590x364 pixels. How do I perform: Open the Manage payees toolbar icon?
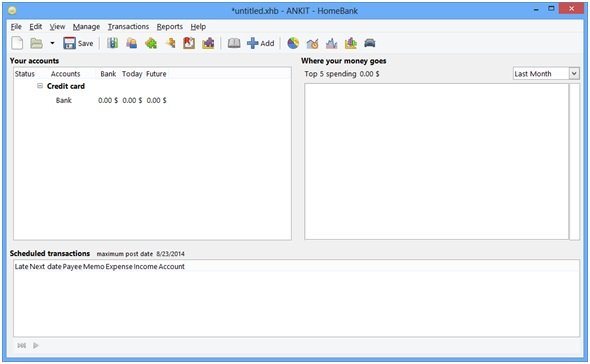pos(131,43)
